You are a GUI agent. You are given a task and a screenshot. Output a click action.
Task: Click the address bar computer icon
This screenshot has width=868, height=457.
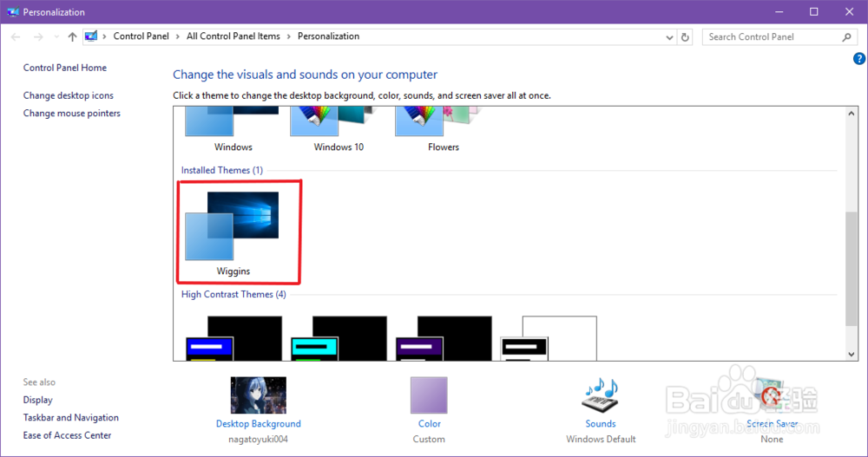[91, 36]
